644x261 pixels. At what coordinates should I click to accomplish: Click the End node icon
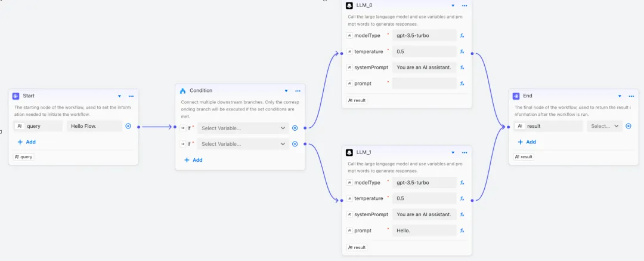(516, 96)
